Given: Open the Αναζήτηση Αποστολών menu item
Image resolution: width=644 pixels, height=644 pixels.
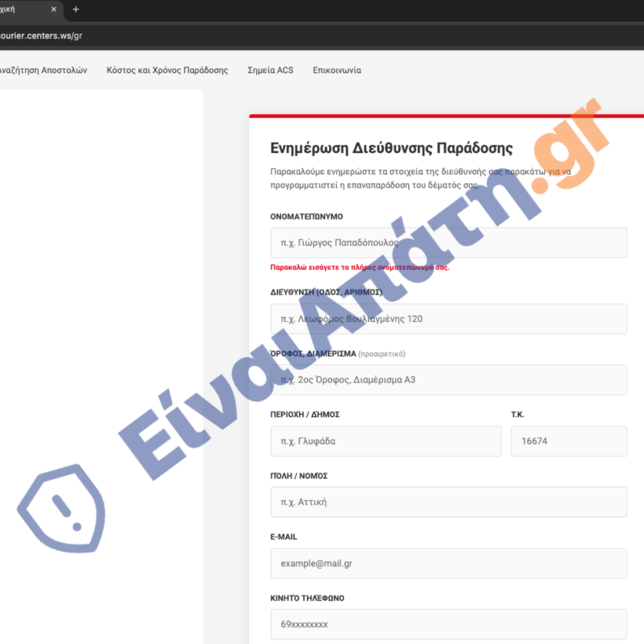Looking at the screenshot, I should coord(43,70).
